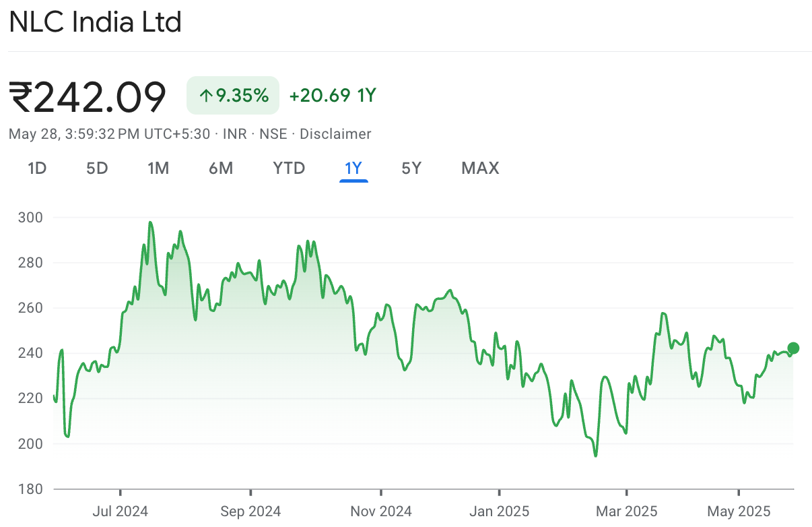Select the active 1Y range tab
This screenshot has height=527, width=812.
pyautogui.click(x=353, y=168)
